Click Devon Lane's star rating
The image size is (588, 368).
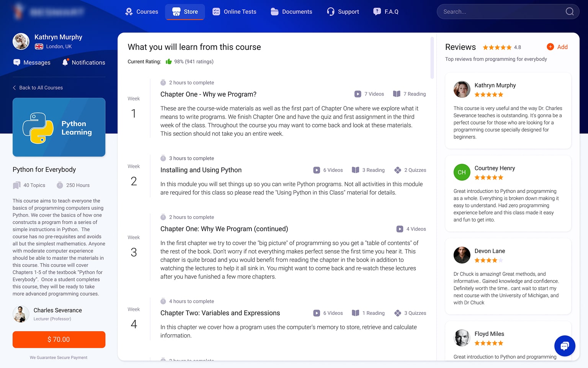489,260
